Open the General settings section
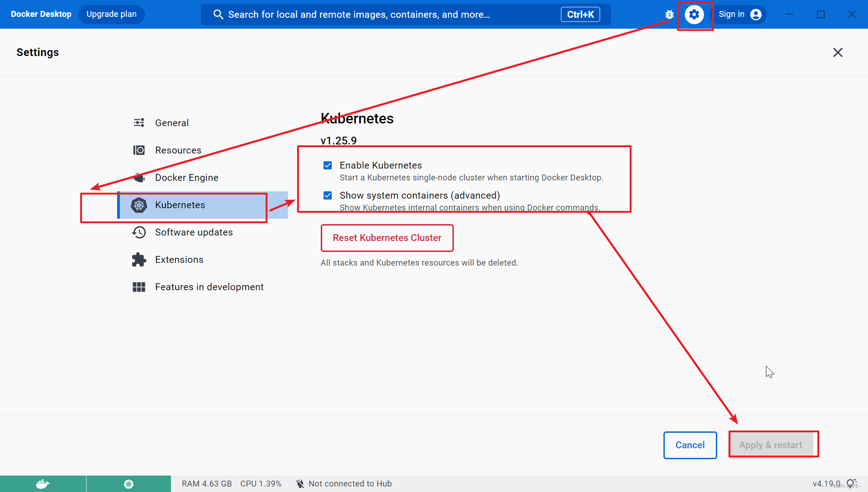Image resolution: width=868 pixels, height=492 pixels. (x=202, y=123)
